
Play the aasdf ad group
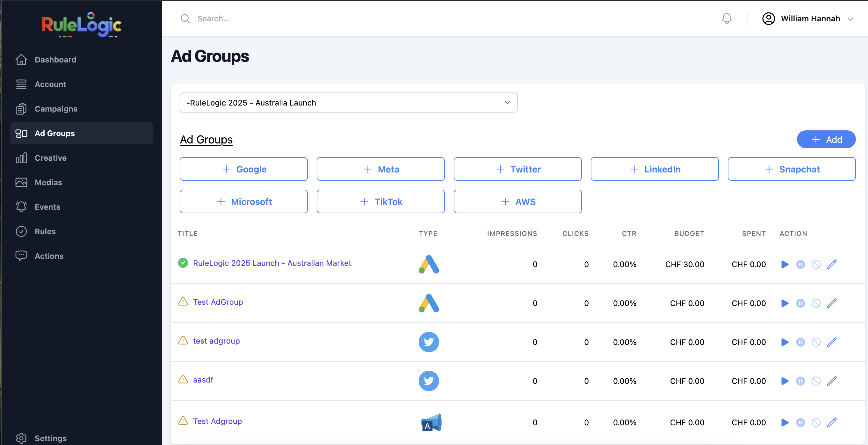click(x=785, y=381)
